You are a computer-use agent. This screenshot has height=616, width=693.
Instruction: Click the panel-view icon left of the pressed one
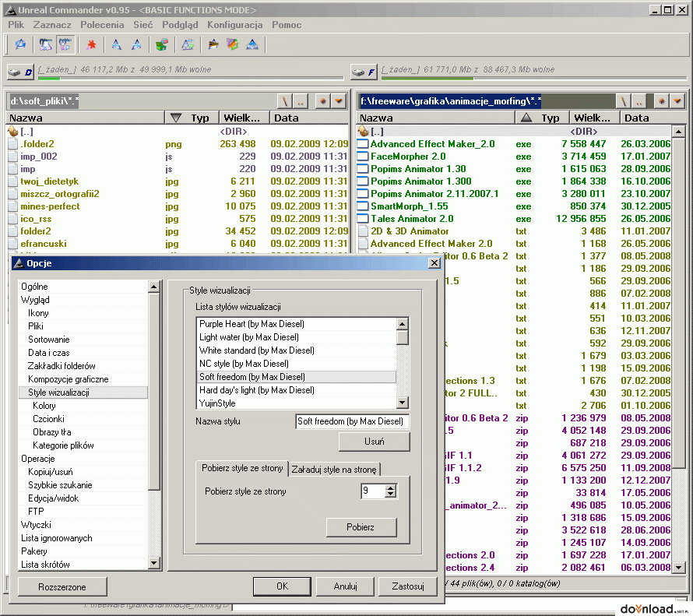click(45, 44)
